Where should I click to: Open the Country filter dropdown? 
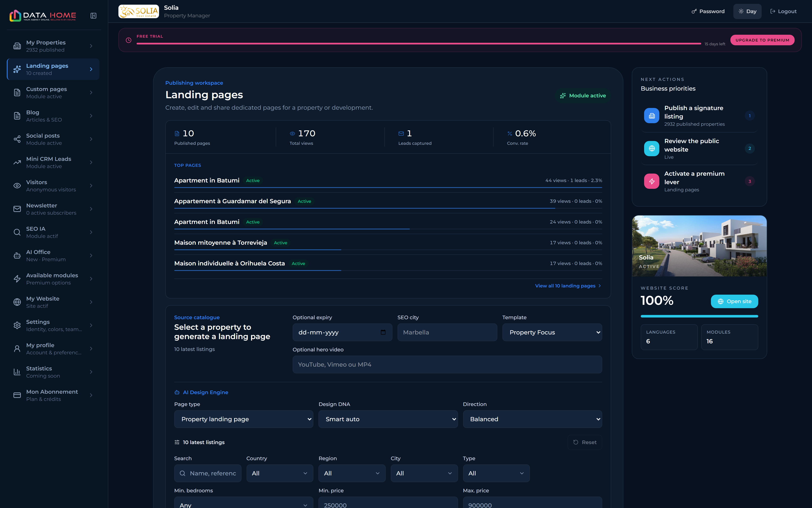pyautogui.click(x=280, y=473)
